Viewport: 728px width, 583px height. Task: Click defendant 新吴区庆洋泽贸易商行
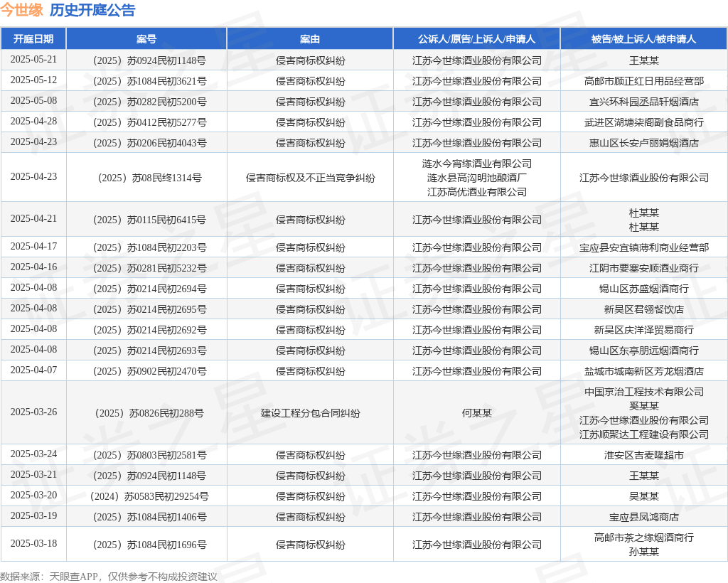point(644,330)
